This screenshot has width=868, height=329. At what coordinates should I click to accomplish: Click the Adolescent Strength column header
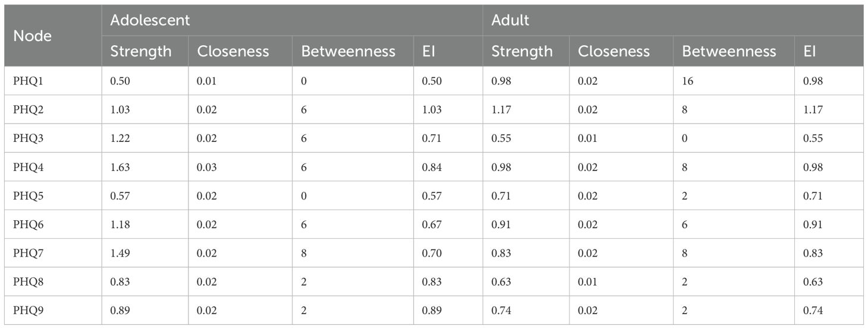click(x=141, y=52)
